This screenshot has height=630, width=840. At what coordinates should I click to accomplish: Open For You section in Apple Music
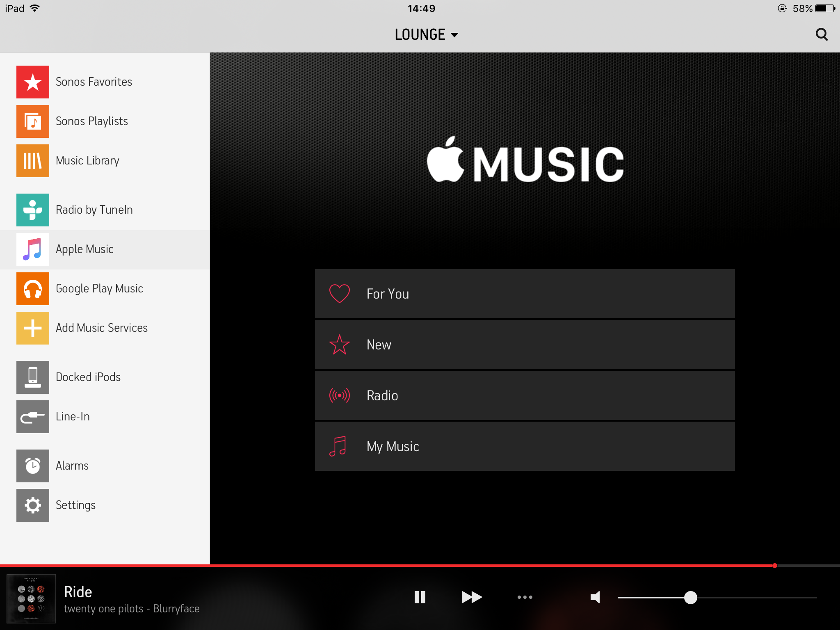[524, 293]
